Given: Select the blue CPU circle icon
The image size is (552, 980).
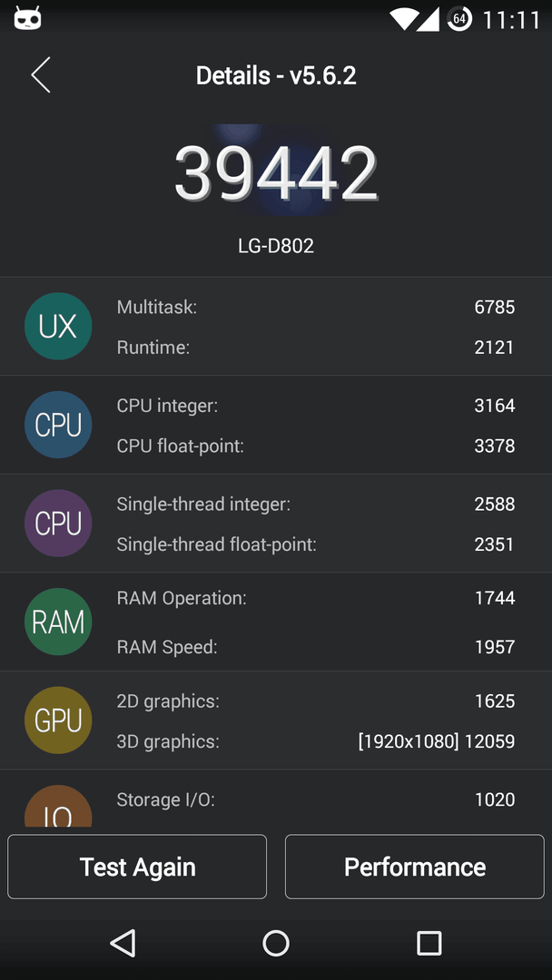Looking at the screenshot, I should tap(58, 425).
